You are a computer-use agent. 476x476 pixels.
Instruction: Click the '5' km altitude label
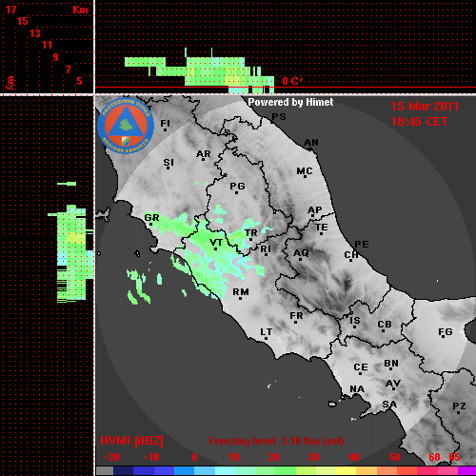point(79,81)
